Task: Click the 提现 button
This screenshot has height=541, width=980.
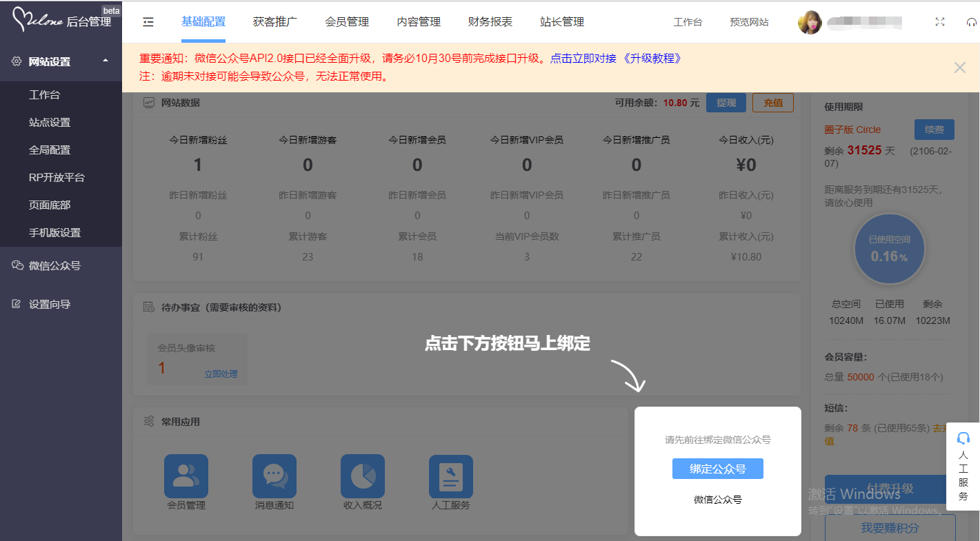Action: [726, 103]
